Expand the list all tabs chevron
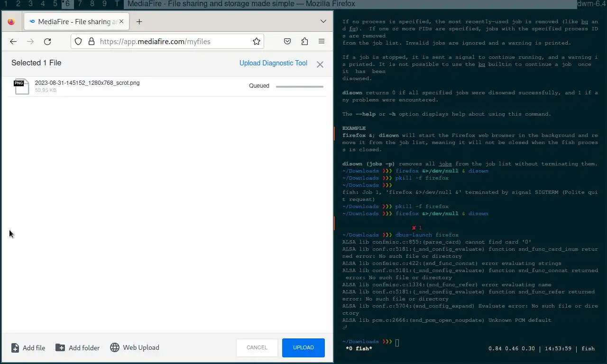The width and height of the screenshot is (607, 364). [x=323, y=21]
